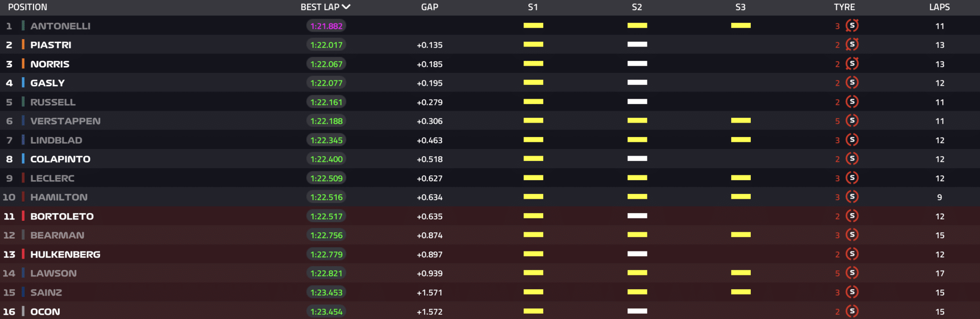Click Antonelli's purple 1:21.882 best lap
Screen dimensions: 980x319
(x=326, y=26)
